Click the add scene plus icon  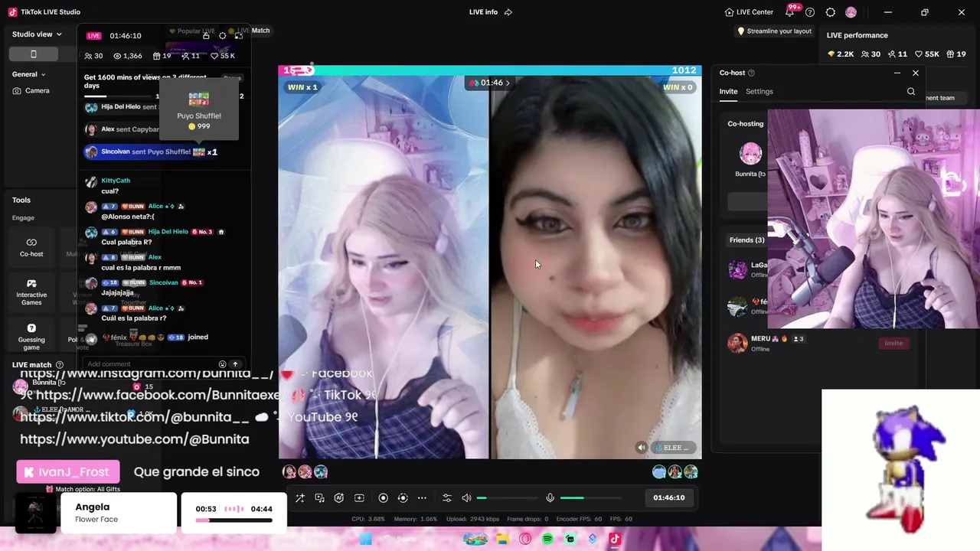click(x=359, y=498)
